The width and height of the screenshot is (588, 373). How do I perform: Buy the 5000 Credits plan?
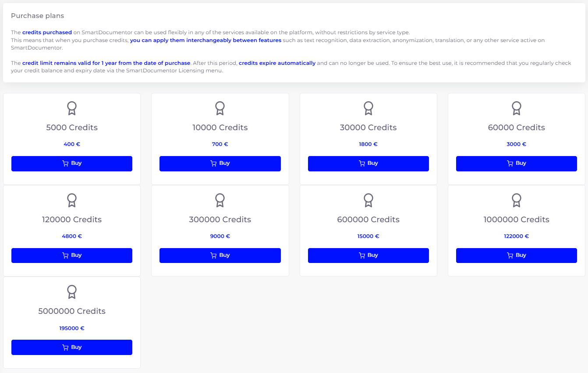click(x=72, y=163)
